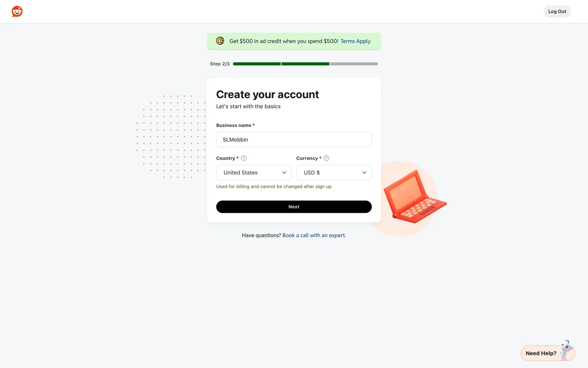
Task: Click the first green progress bar segment
Action: tap(257, 64)
